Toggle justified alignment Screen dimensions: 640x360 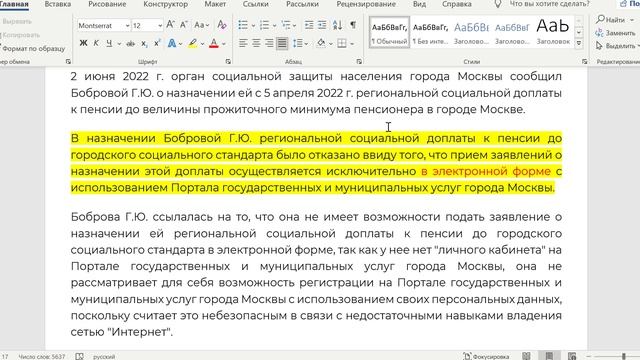(282, 43)
